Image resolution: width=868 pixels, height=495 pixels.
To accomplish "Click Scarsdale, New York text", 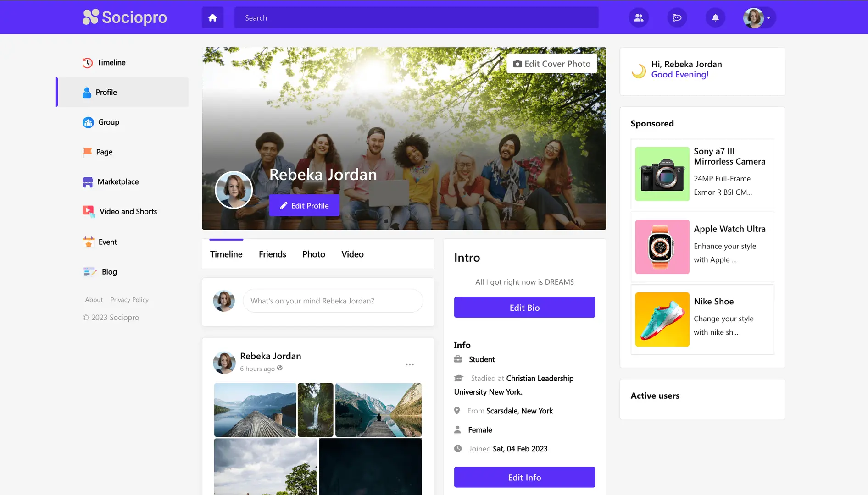I will point(520,411).
